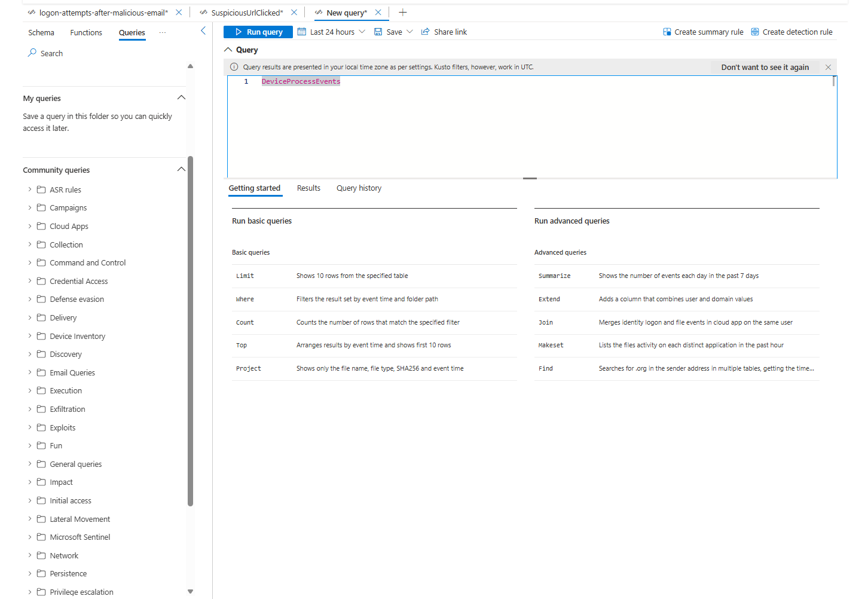Click the Share link icon
The image size is (868, 599).
[426, 32]
